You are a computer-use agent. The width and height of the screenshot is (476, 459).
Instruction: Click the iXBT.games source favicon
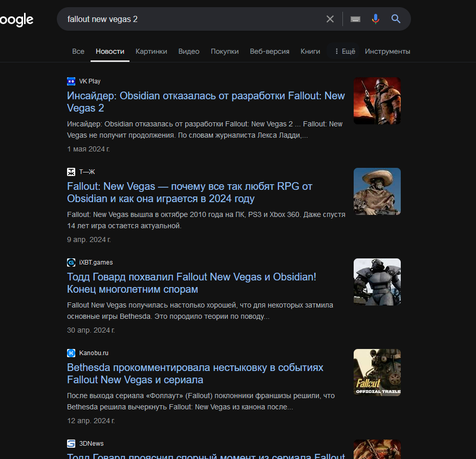pos(71,263)
